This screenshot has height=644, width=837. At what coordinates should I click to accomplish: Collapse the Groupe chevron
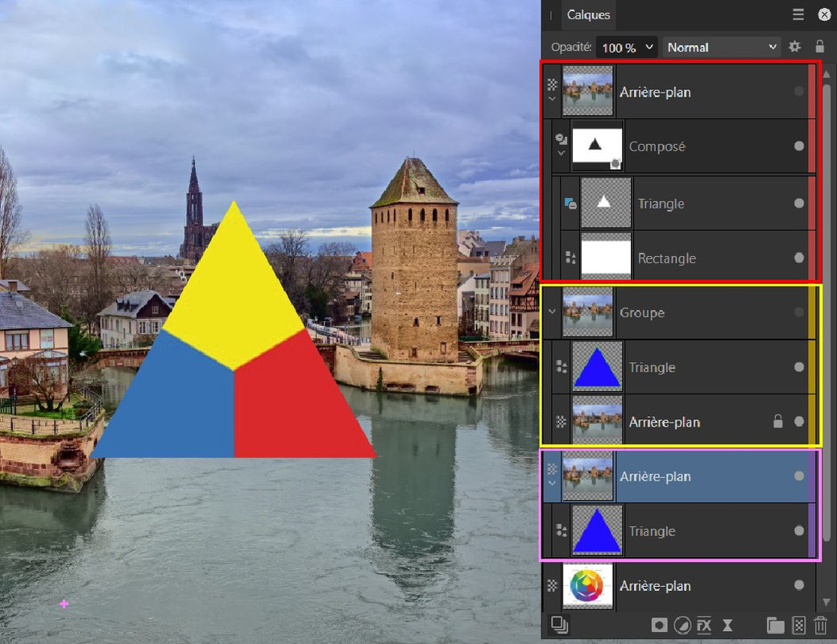(x=552, y=312)
